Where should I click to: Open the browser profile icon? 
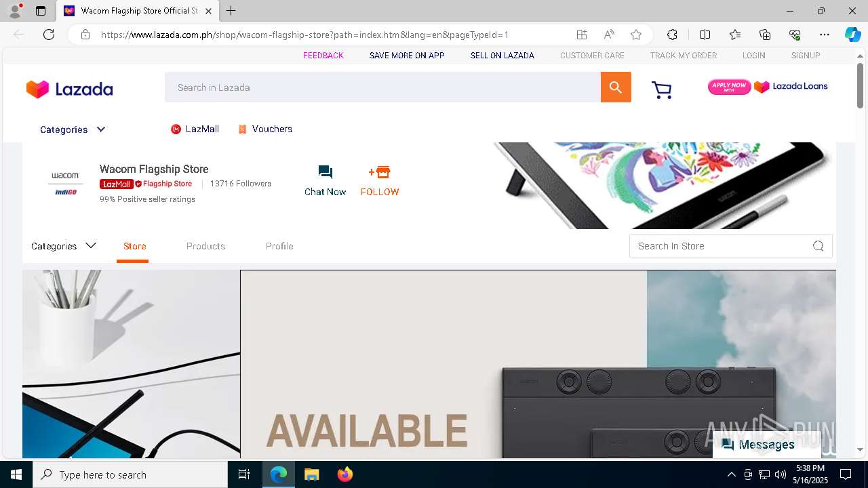15,11
